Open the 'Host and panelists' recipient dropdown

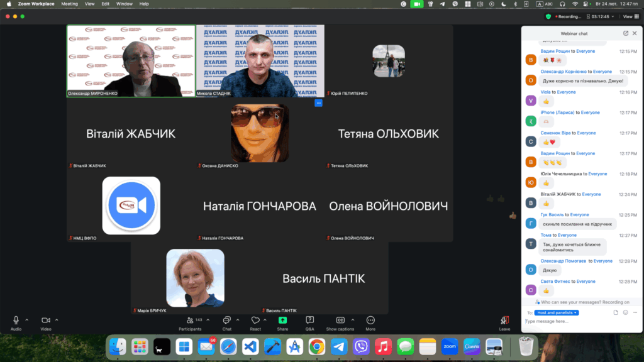[x=557, y=312]
